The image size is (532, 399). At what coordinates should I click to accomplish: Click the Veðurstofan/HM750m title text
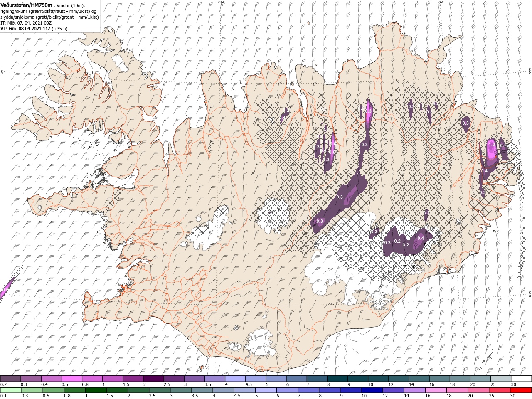click(26, 5)
